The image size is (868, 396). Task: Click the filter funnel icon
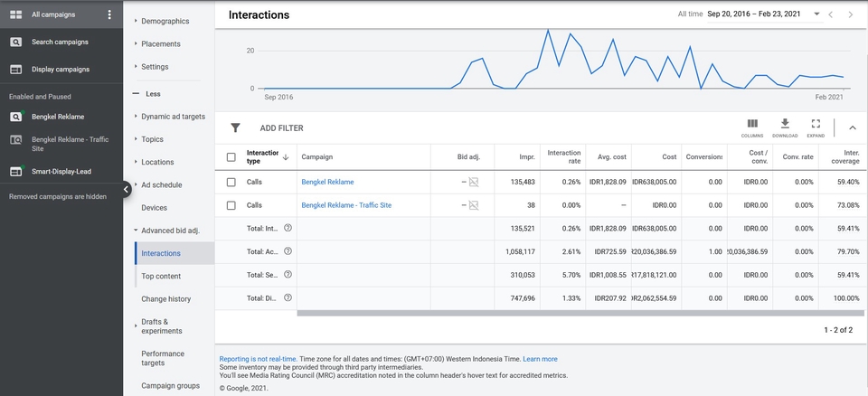(236, 128)
